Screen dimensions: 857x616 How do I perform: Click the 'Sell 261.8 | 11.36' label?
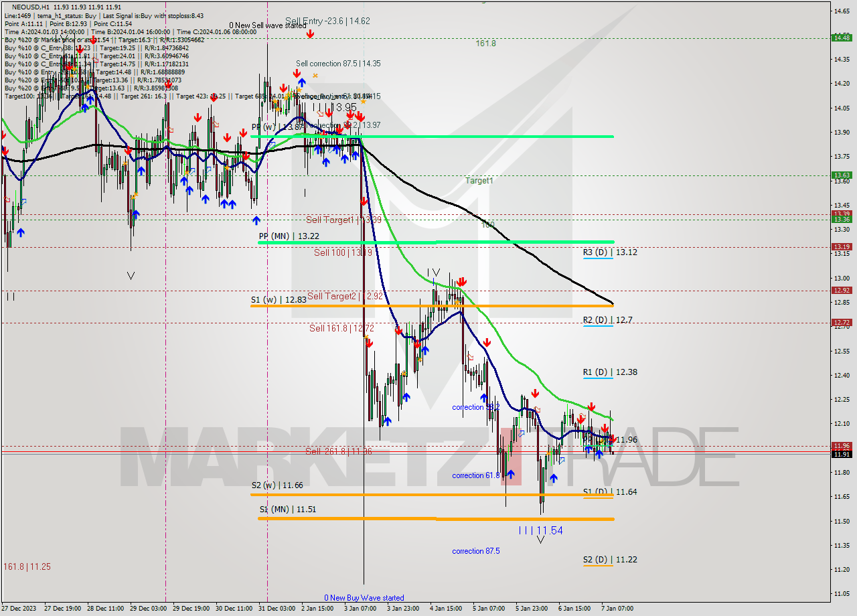coord(339,451)
